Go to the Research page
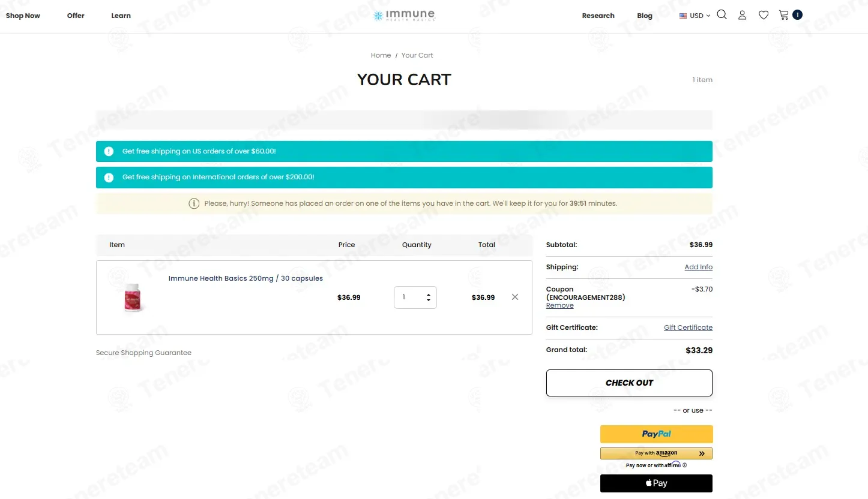 pos(598,16)
